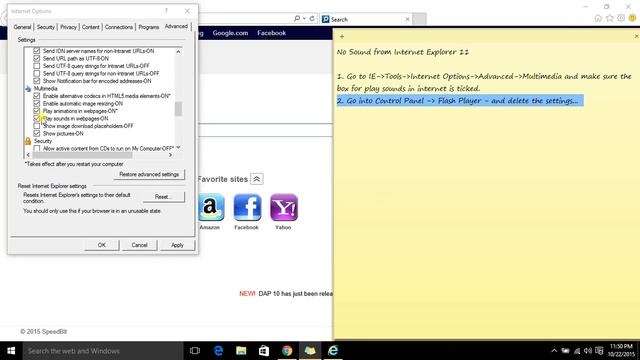Viewport: 640px width, 360px height.
Task: Toggle Send URL path as UTF-8 checkbox
Action: click(x=37, y=58)
